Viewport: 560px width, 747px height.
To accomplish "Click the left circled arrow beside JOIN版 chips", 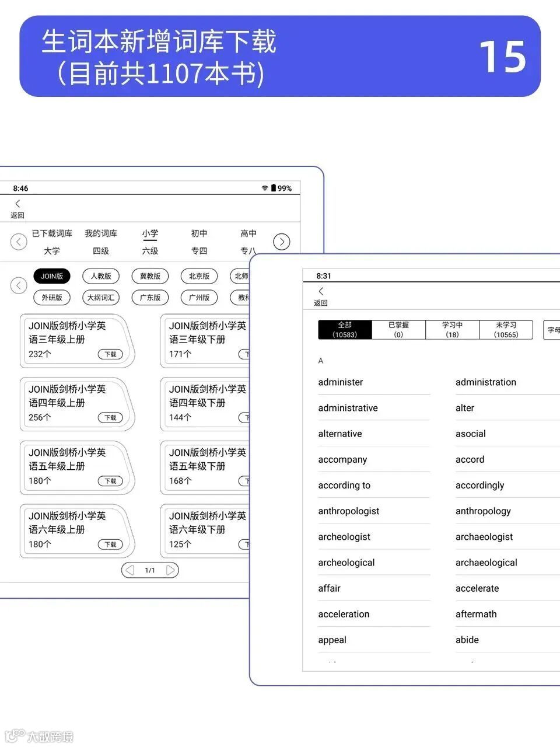I will pyautogui.click(x=19, y=285).
